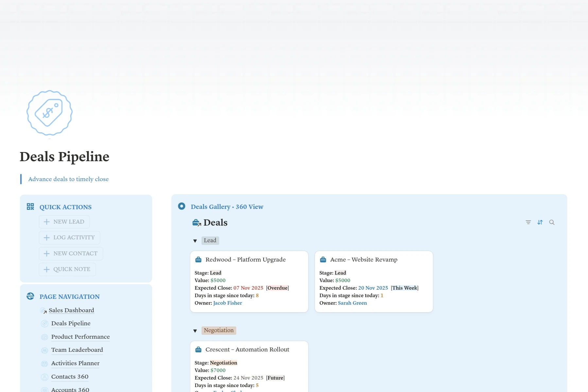Open the Crescent – Automation Rollout card
The width and height of the screenshot is (588, 392).
click(x=247, y=349)
